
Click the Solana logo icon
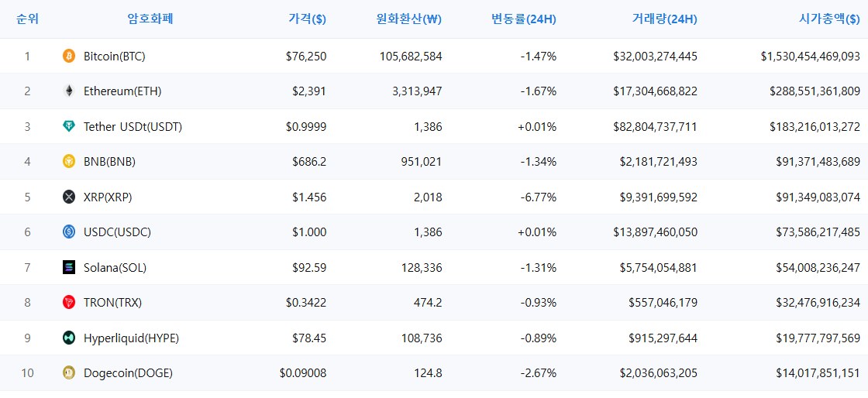[x=69, y=268]
